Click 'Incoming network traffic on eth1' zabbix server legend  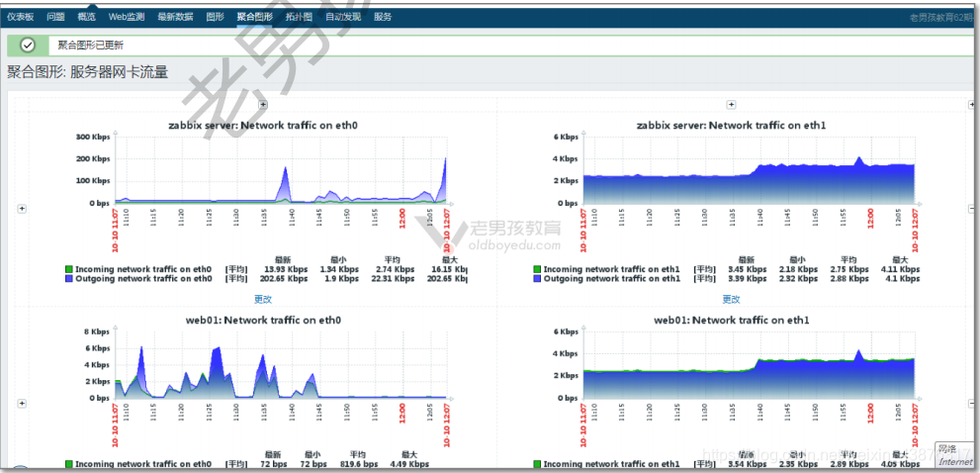(x=611, y=269)
